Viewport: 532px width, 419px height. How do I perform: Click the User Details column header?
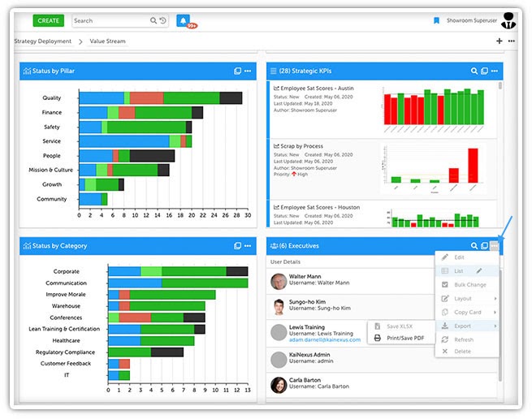285,262
